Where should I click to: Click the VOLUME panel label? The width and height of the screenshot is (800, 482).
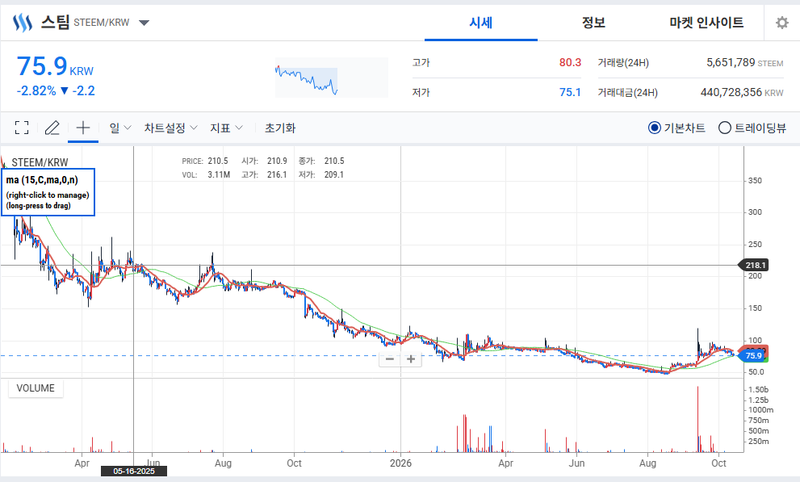pos(35,388)
